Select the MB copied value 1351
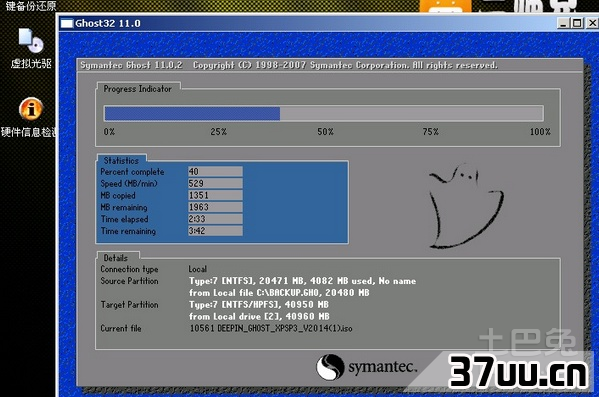The image size is (599, 397). pyautogui.click(x=215, y=195)
